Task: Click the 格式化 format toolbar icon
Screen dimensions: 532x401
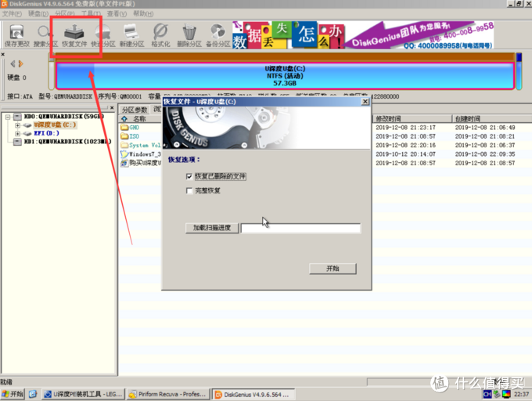Action: 160,35
